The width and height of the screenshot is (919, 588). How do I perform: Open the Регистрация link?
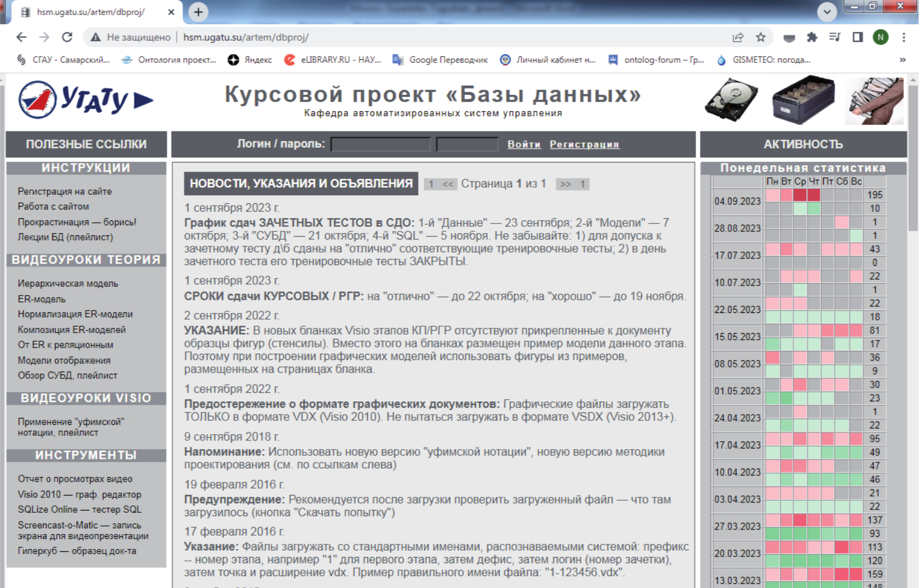pos(584,144)
